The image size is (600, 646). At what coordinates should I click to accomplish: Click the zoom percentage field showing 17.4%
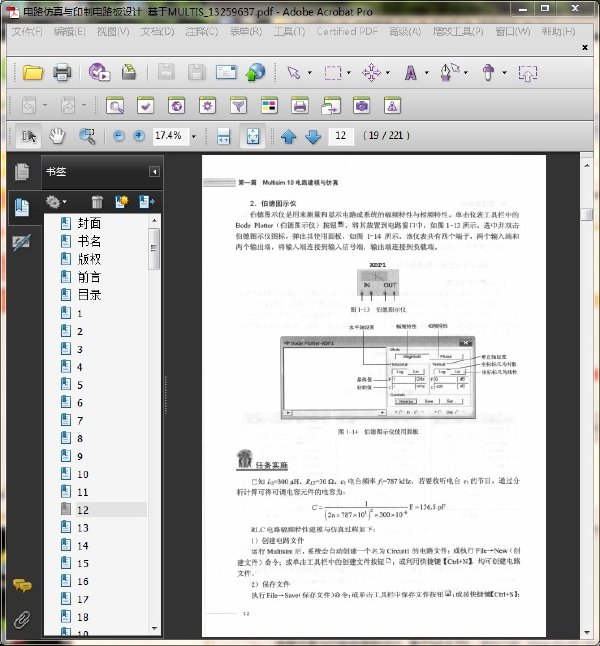(x=171, y=136)
